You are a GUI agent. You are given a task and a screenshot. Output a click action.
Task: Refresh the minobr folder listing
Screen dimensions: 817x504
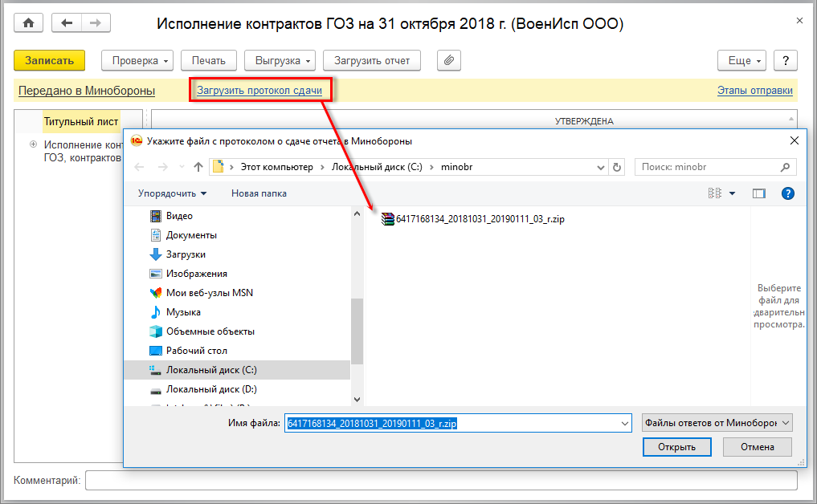pos(617,167)
